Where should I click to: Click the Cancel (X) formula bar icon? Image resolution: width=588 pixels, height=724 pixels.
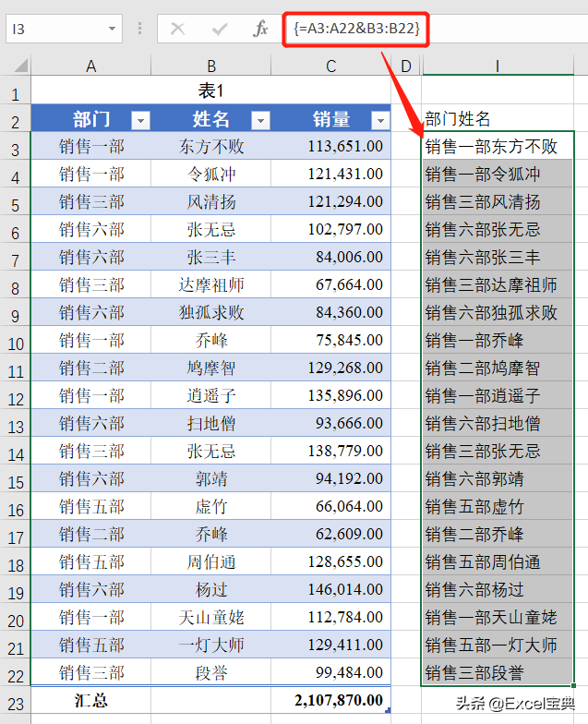click(x=177, y=30)
